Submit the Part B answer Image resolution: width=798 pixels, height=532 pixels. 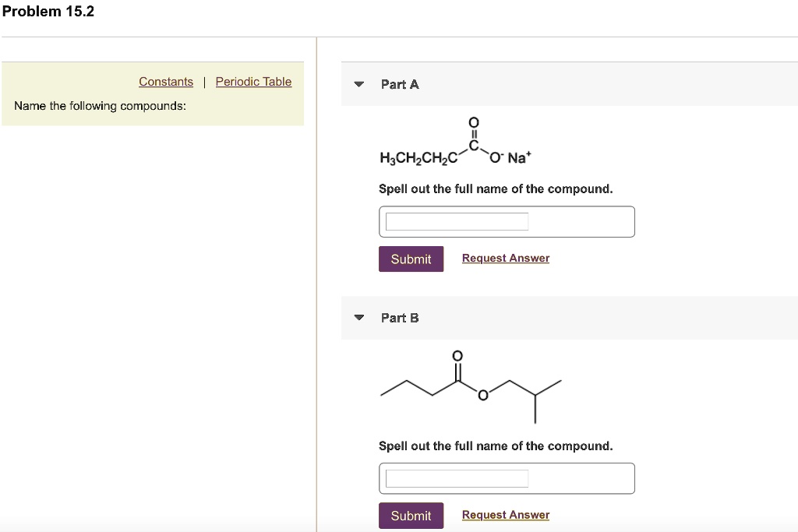click(411, 515)
